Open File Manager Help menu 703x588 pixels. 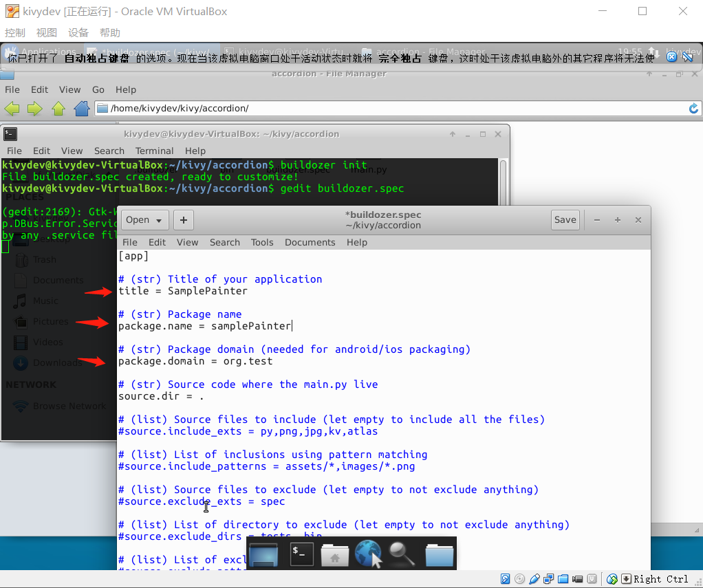125,89
